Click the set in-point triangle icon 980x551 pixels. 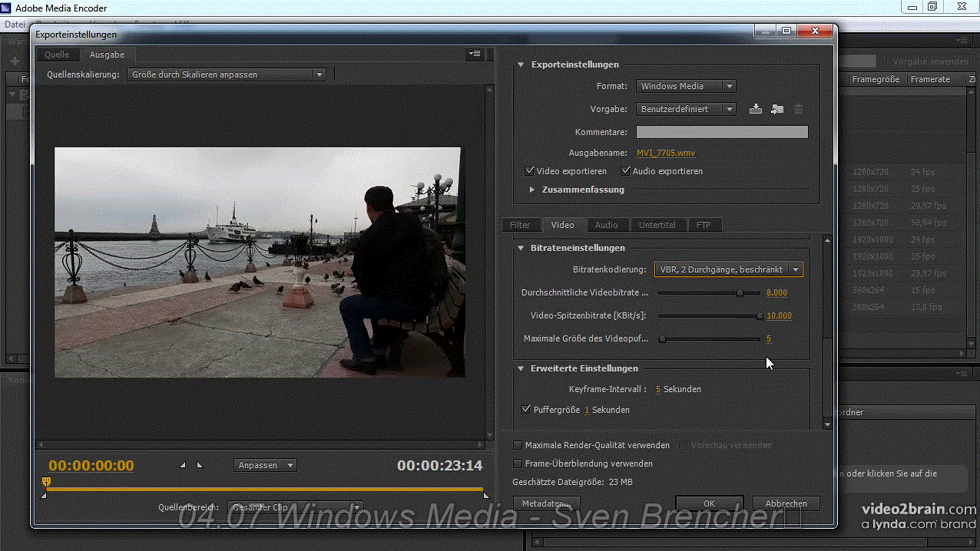pos(183,465)
